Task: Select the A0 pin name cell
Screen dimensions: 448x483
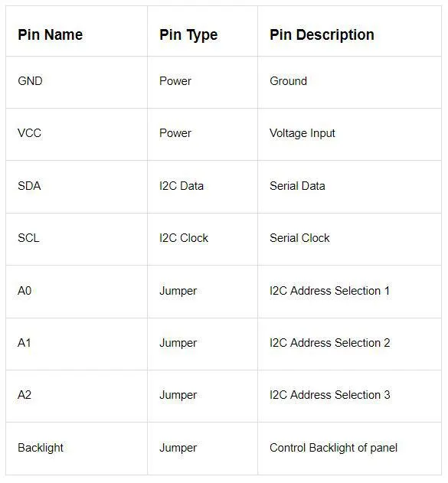Action: click(x=77, y=292)
